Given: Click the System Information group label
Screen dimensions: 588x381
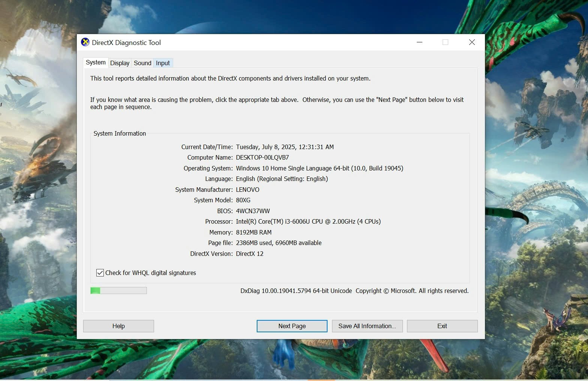Looking at the screenshot, I should (120, 133).
